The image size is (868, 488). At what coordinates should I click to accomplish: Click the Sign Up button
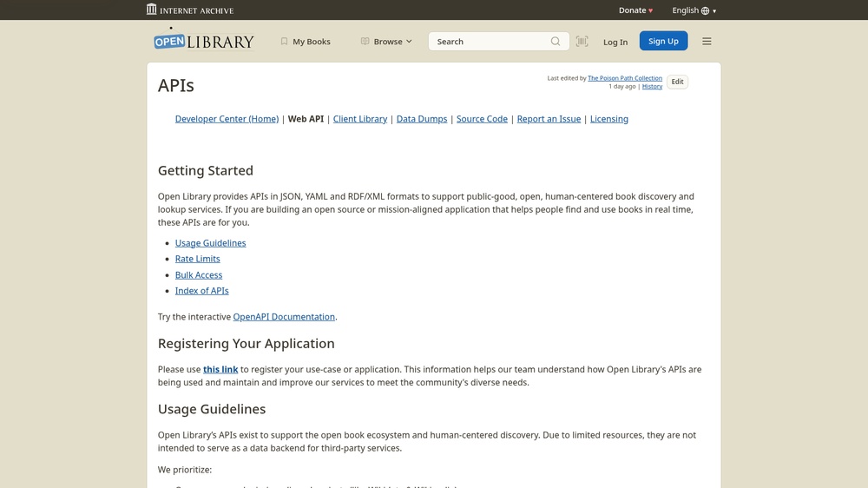click(x=663, y=41)
